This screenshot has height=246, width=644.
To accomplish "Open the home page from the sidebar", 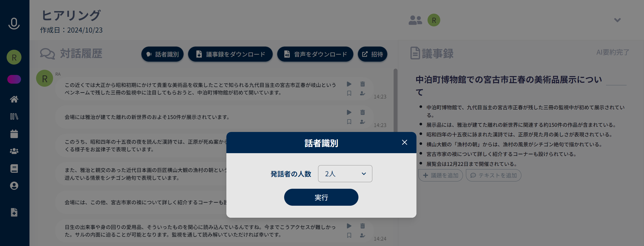I will [14, 99].
